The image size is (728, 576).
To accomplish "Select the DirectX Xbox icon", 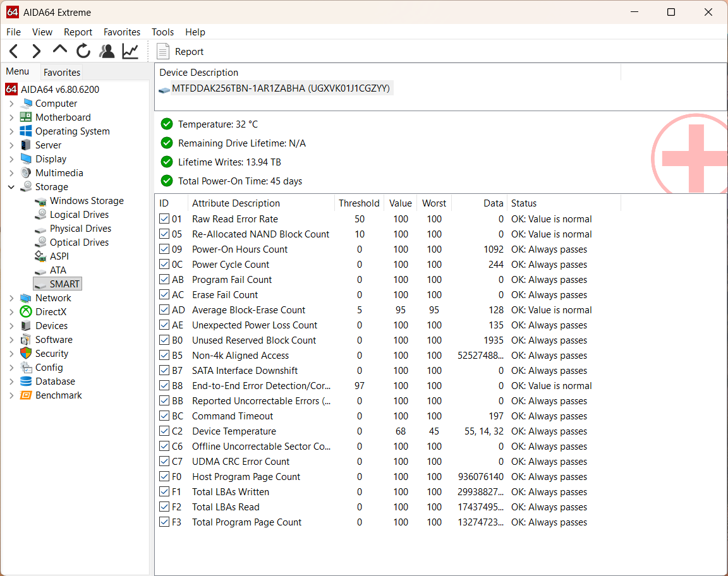I will tap(26, 312).
